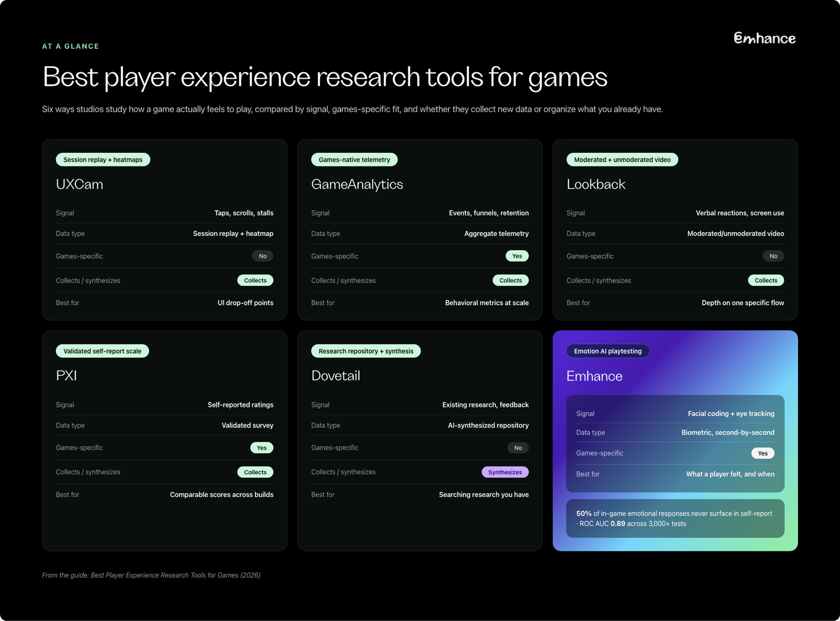Click 'Searching research you have' text

(x=484, y=494)
